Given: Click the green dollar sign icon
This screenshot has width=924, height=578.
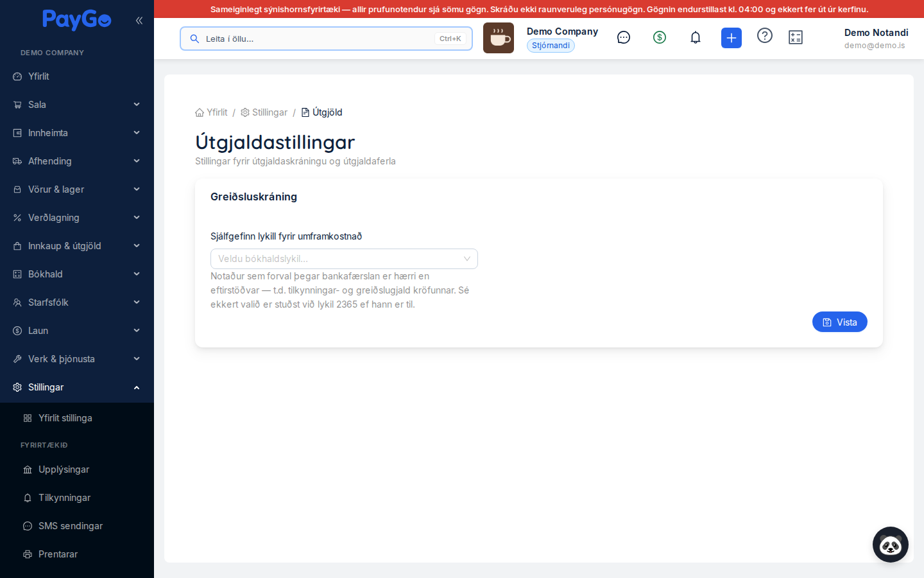Looking at the screenshot, I should [660, 38].
